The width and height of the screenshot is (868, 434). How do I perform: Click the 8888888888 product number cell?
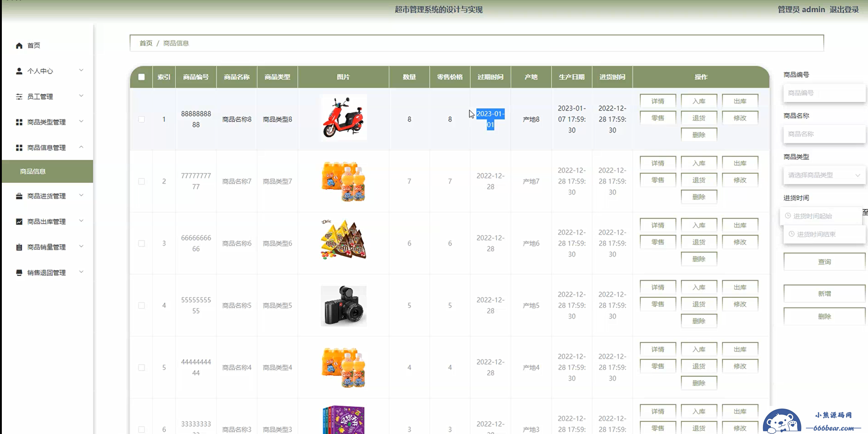(x=196, y=119)
